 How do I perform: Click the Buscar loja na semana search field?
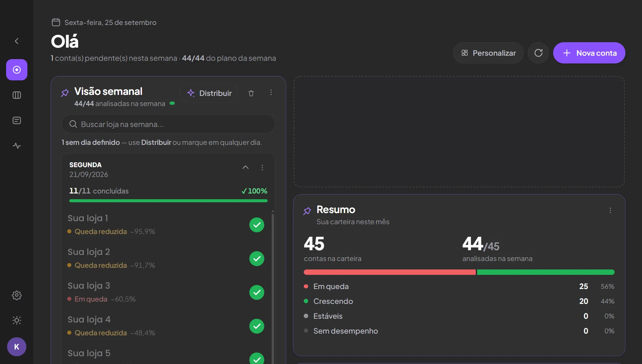(x=168, y=124)
